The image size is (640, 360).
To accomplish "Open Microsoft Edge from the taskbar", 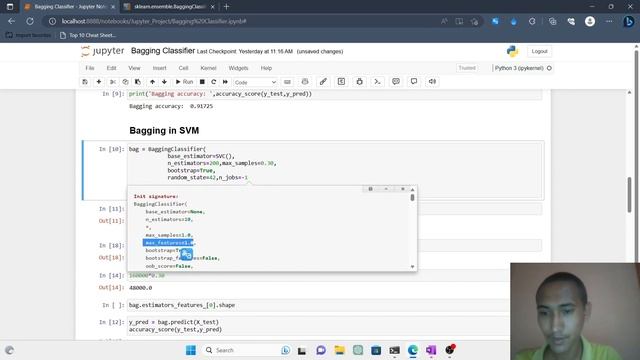I will coord(413,350).
